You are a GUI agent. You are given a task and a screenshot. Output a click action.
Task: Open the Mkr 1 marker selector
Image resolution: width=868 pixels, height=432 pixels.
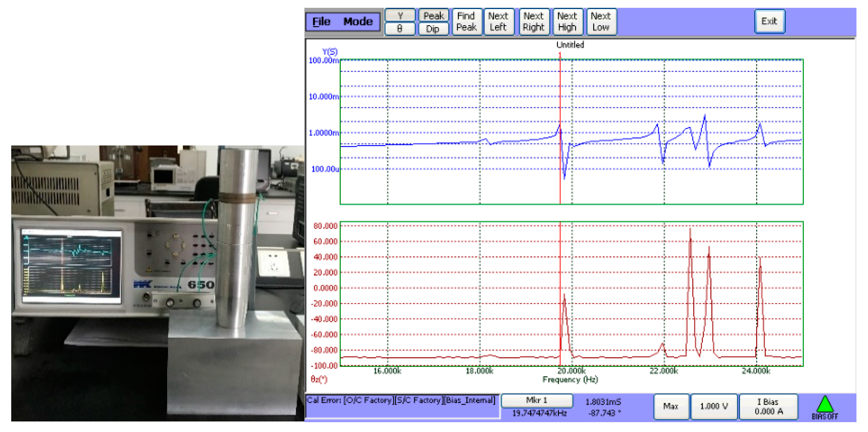(x=536, y=400)
